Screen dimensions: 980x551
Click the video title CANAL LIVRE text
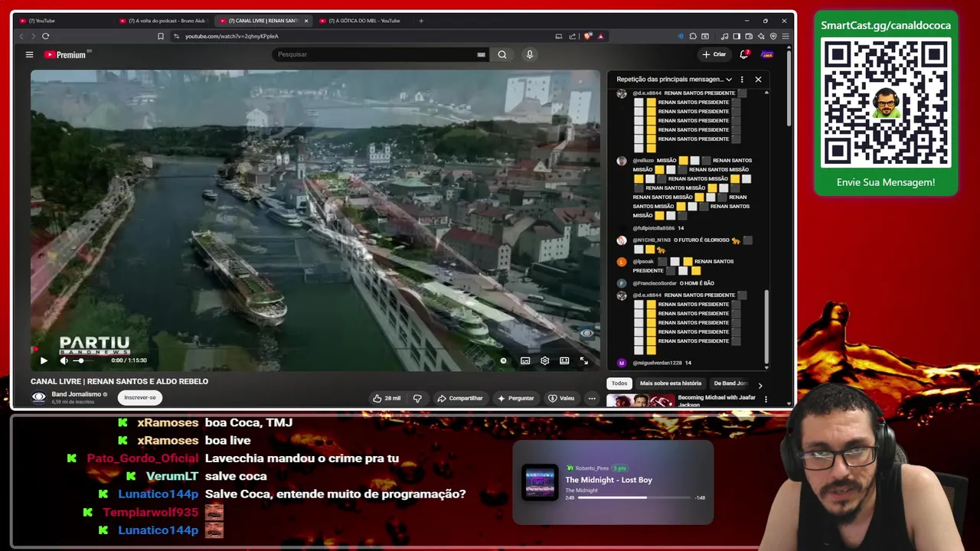coord(119,381)
